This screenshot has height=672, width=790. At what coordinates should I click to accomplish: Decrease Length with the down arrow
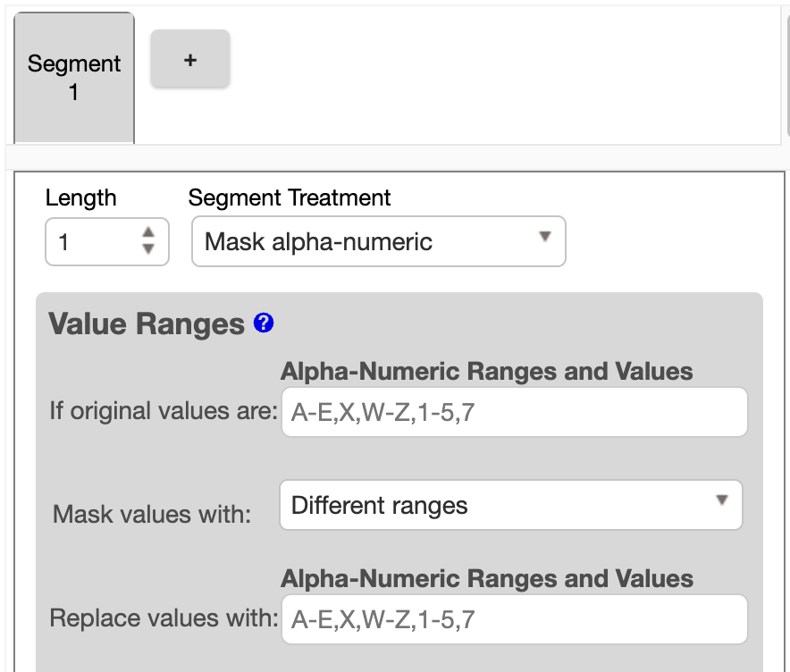pyautogui.click(x=148, y=249)
